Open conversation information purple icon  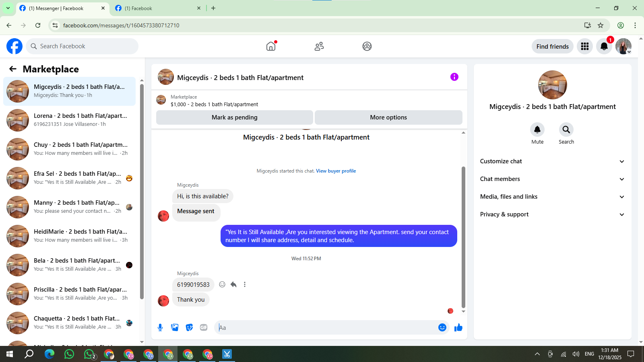pyautogui.click(x=454, y=77)
